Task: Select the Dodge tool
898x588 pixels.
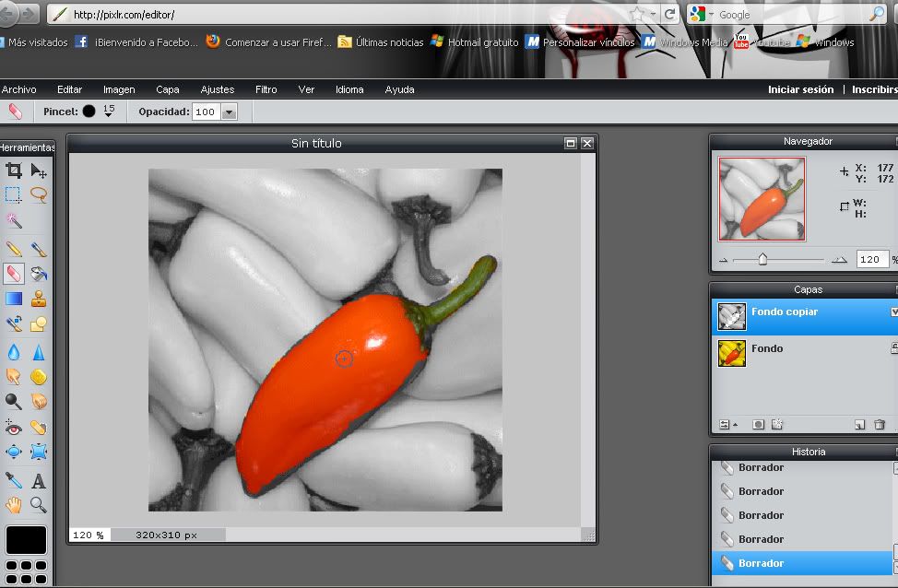Action: click(x=14, y=401)
